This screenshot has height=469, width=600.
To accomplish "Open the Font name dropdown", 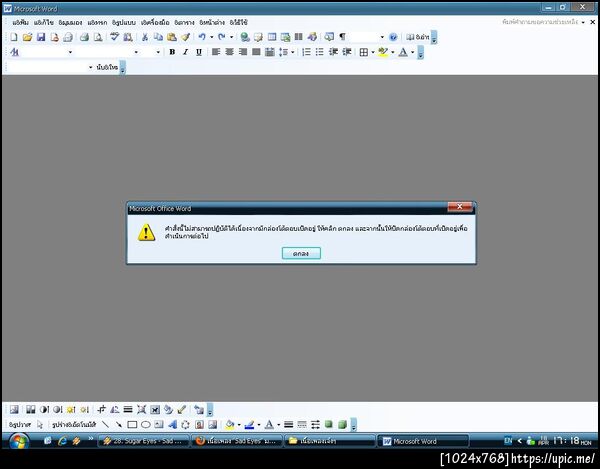I will click(136, 52).
